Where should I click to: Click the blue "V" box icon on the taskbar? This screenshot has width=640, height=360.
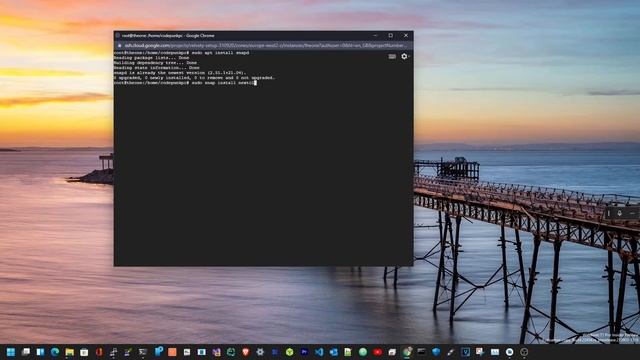(x=466, y=352)
